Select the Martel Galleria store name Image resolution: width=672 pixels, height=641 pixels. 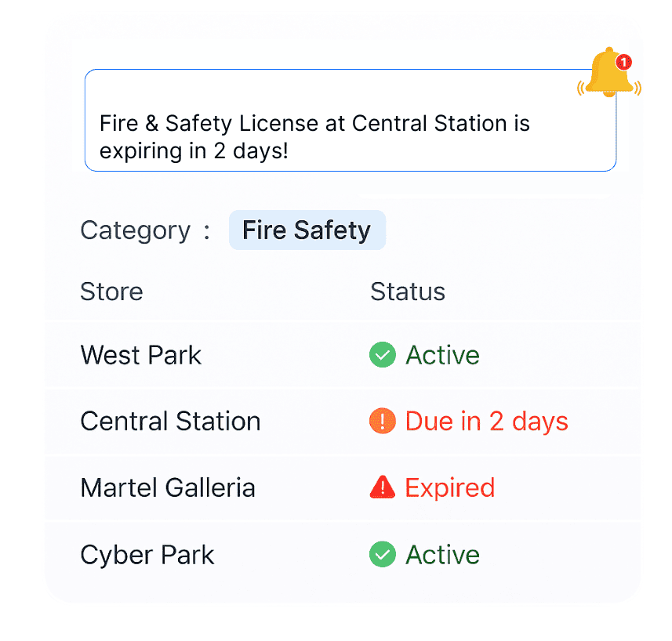point(168,487)
